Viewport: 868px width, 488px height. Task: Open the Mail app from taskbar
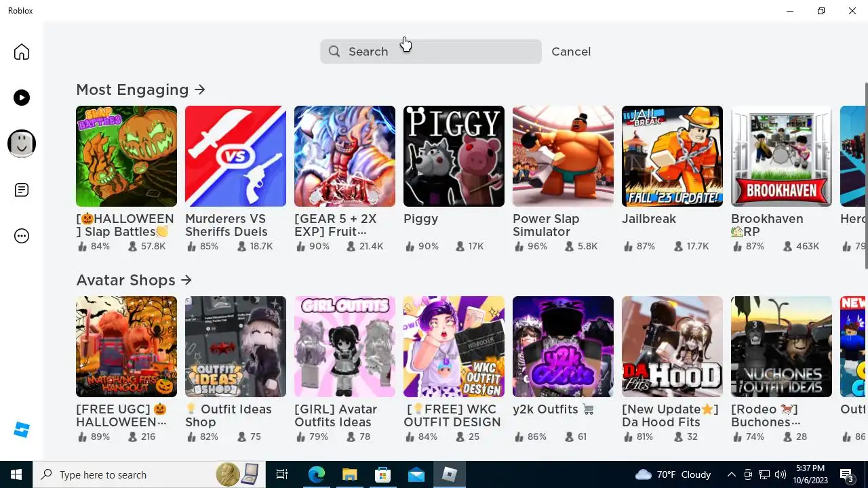[416, 474]
